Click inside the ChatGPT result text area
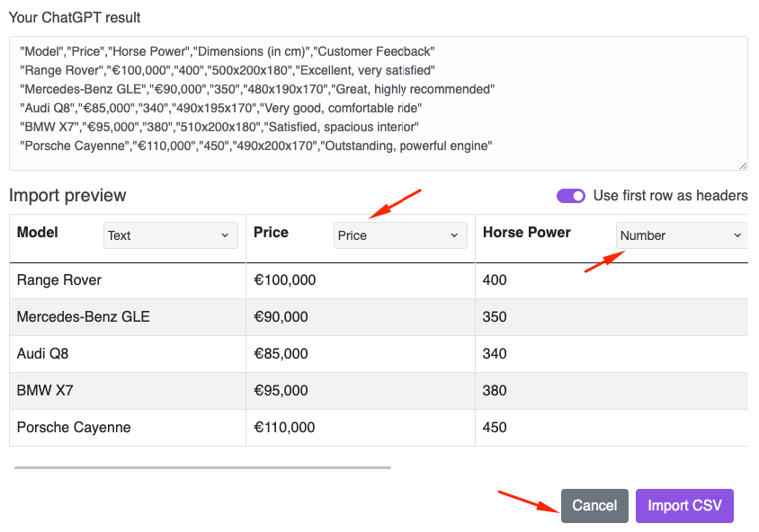The image size is (759, 532). 378,103
